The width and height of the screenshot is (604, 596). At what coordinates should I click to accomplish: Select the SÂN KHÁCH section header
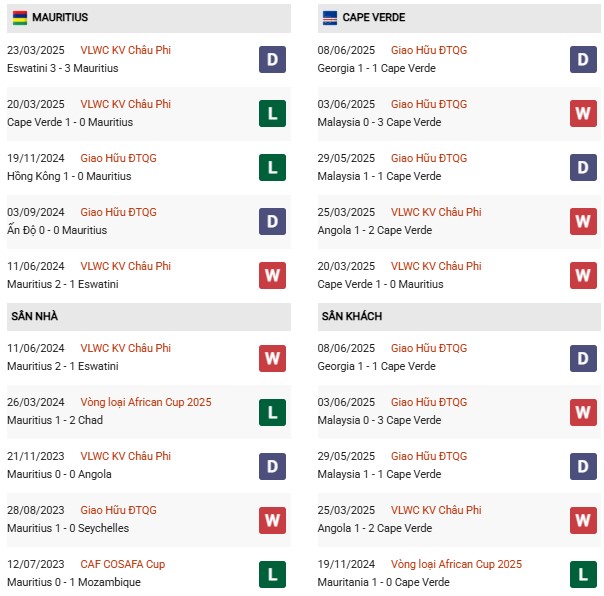352,316
